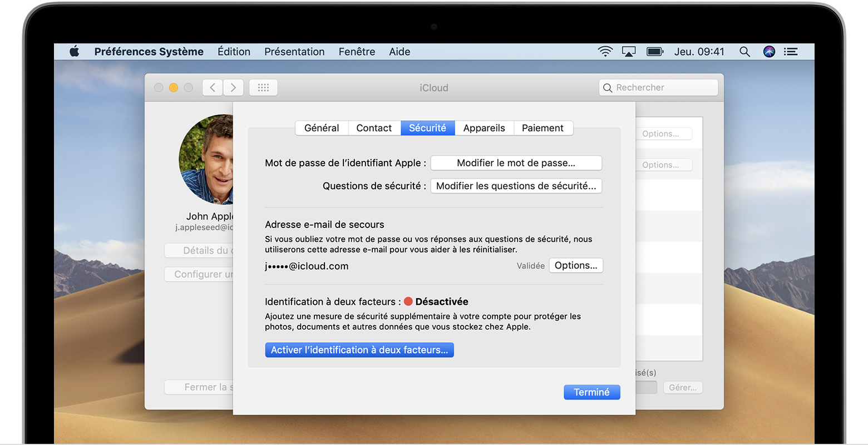Click the Validée status label
Screen dimensions: 868x445
point(531,266)
